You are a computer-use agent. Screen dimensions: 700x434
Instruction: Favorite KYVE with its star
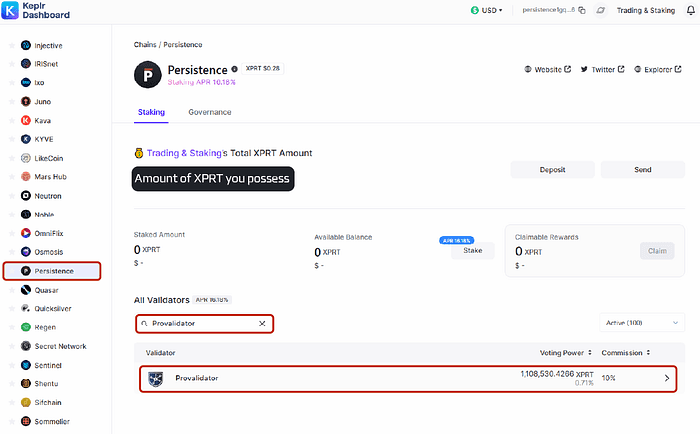click(12, 139)
